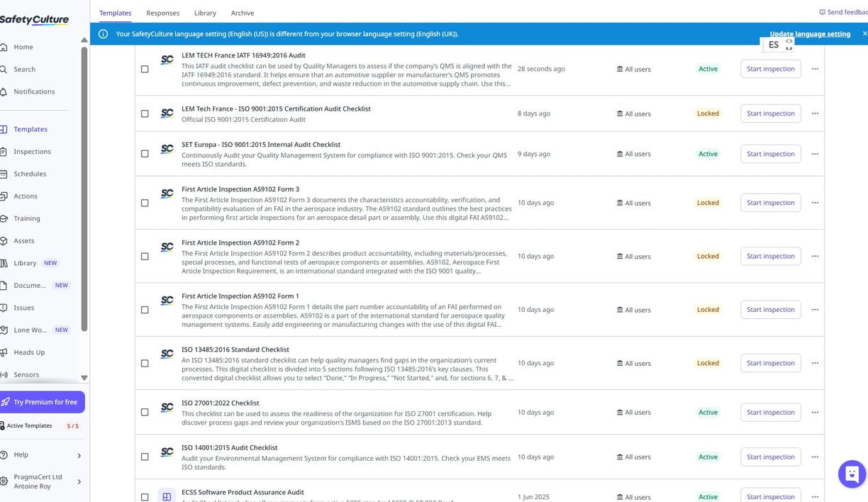Screen dimensions: 868x502
Task: Switch to the Responses tab
Action: pos(162,13)
